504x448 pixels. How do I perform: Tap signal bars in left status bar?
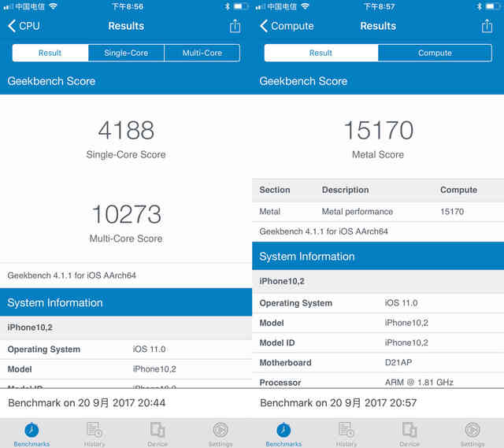click(x=9, y=7)
